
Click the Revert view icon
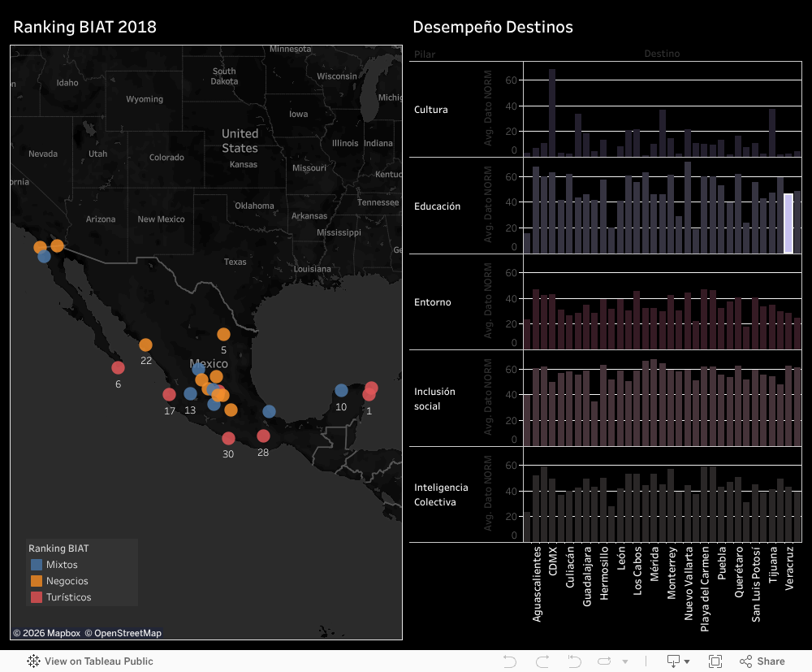576,661
